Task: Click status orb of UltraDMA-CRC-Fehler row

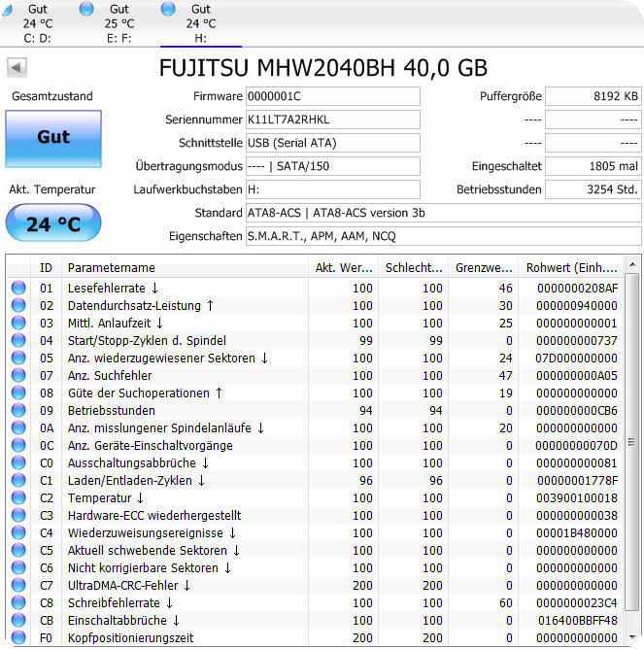Action: [x=18, y=586]
